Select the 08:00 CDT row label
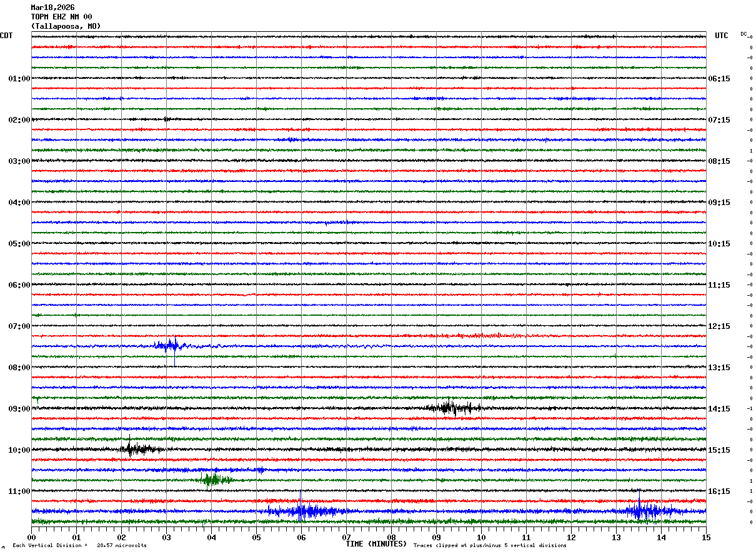 [19, 368]
